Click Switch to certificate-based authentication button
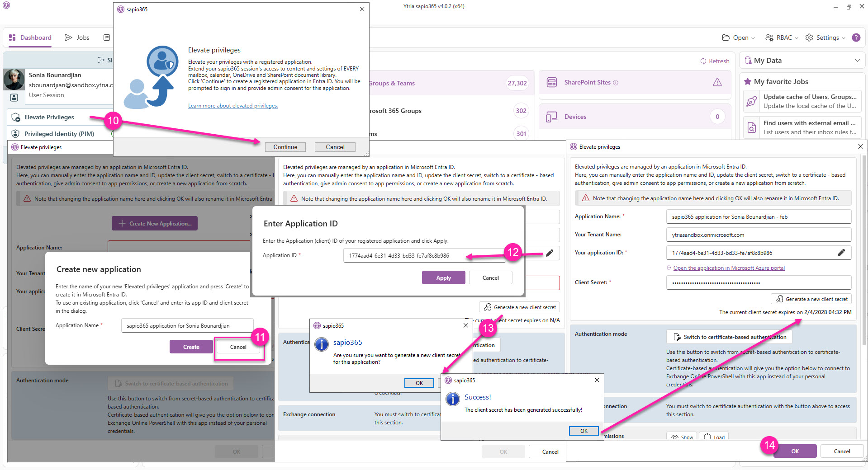Viewport: 868px width, 470px height. 729,337
